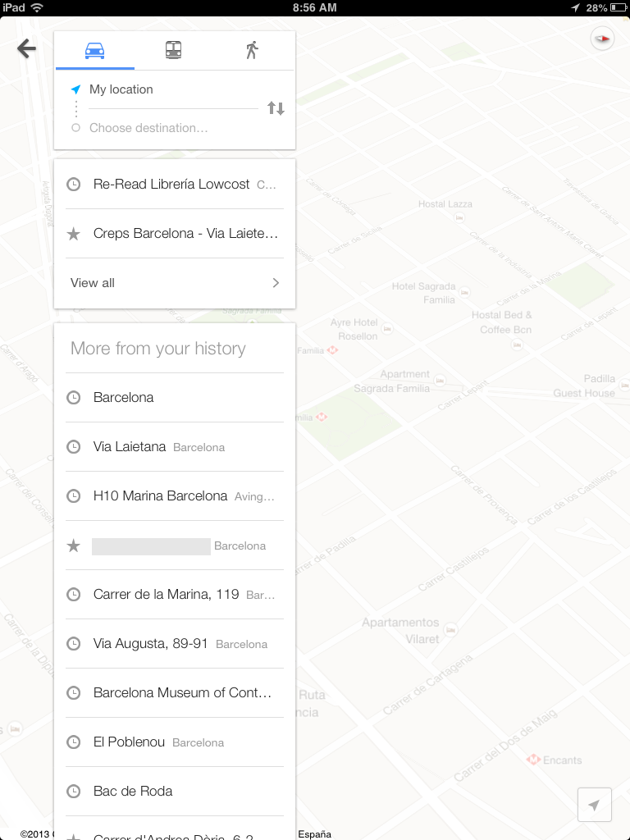This screenshot has width=630, height=840.
Task: Swap start and destination locations
Action: 276,108
